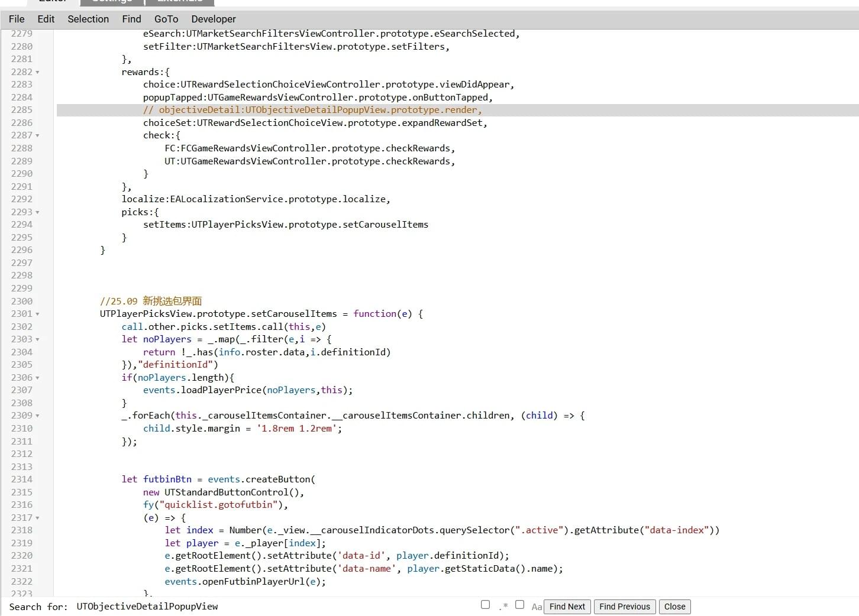Click the 'events.openFutbinPlayerUrl(e)' line

pyautogui.click(x=245, y=582)
